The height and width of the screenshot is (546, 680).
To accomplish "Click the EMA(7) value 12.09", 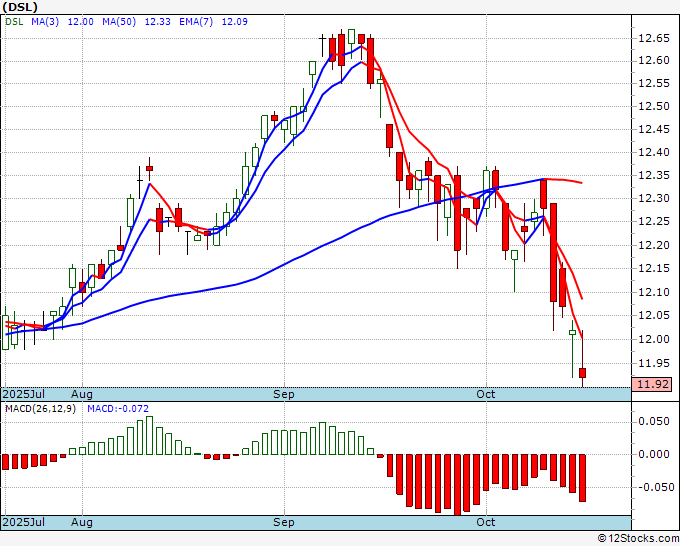I will pos(235,22).
